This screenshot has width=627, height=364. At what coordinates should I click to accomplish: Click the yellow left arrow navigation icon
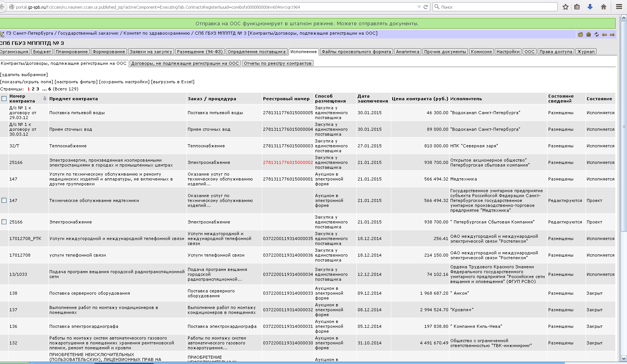click(x=604, y=35)
